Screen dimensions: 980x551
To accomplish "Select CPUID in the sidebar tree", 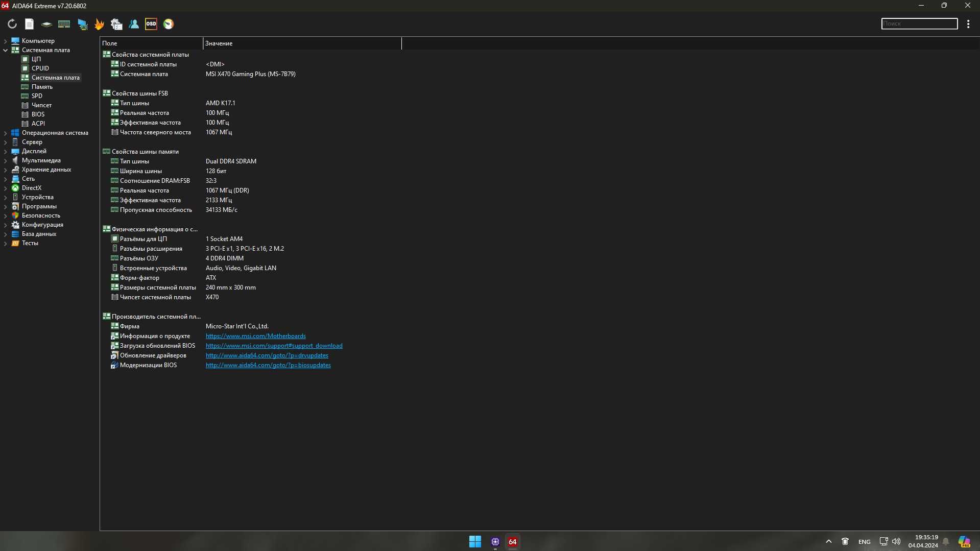I will [x=40, y=68].
